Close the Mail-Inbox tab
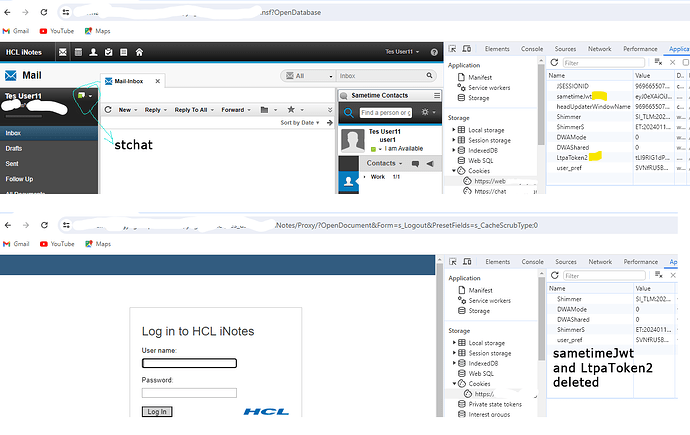690x435 pixels. tap(158, 81)
